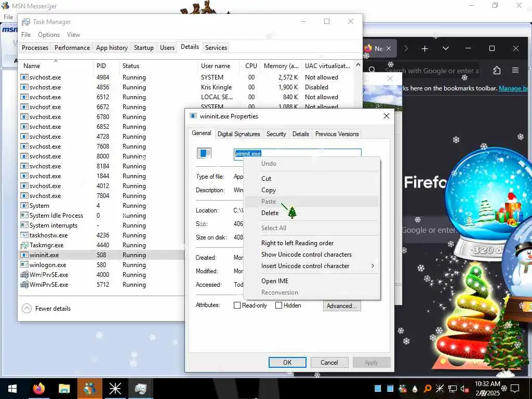Open the Firefox extensions puzzle icon
This screenshot has width=532, height=399.
497,70
